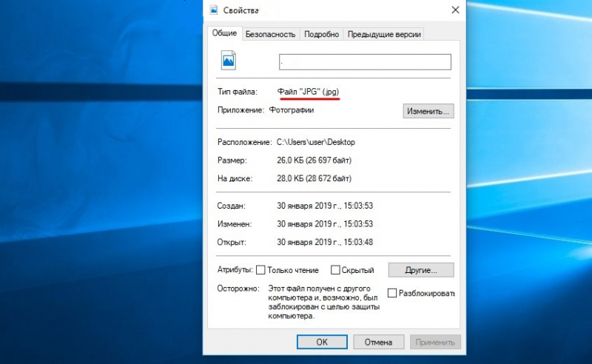
Task: Click the JPG file type icon
Action: [229, 61]
